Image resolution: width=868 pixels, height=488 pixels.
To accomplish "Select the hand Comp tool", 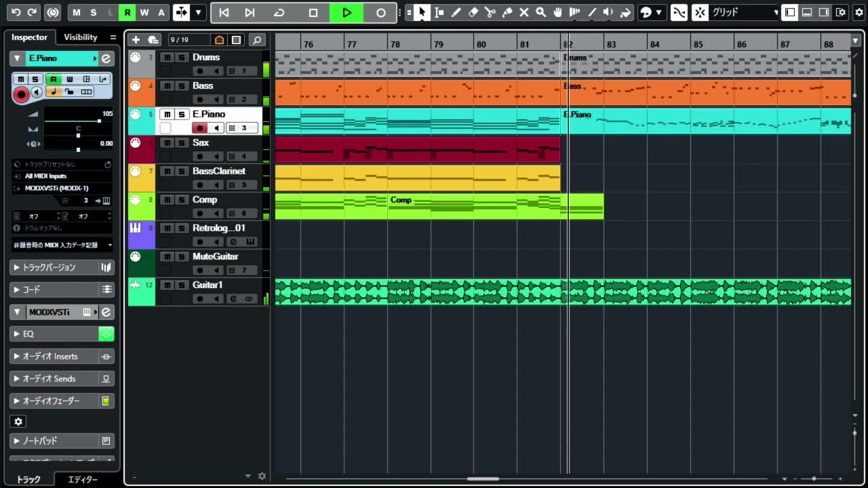I will [557, 12].
